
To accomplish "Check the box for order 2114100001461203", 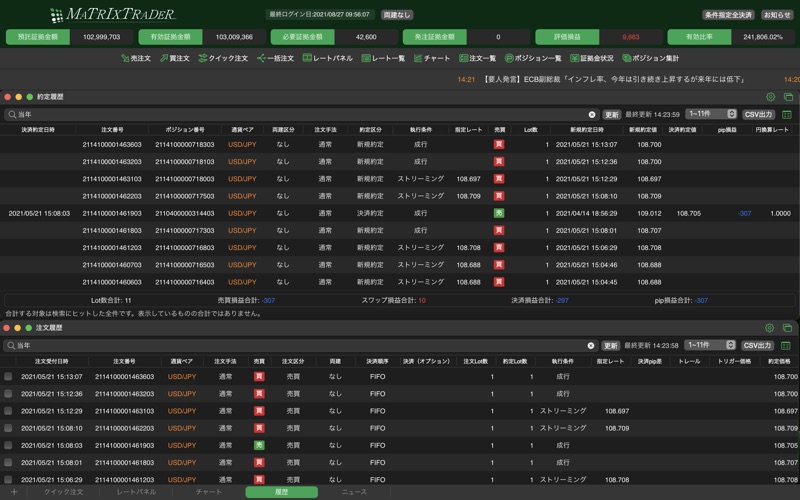I will [x=8, y=480].
